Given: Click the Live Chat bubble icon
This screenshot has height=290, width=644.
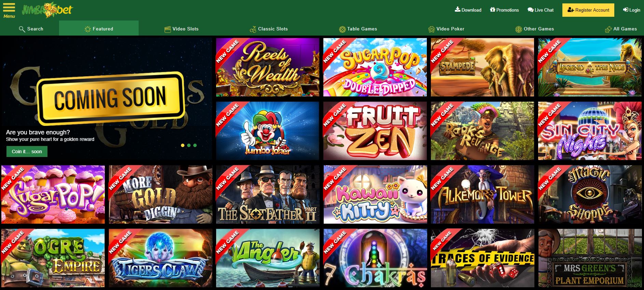Looking at the screenshot, I should 531,10.
